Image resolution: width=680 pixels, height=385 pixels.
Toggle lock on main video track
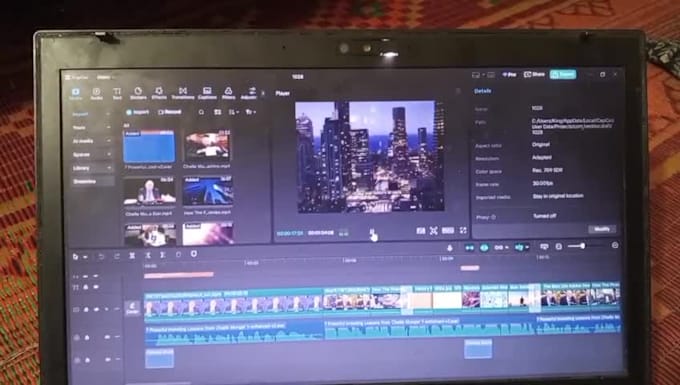(86, 309)
